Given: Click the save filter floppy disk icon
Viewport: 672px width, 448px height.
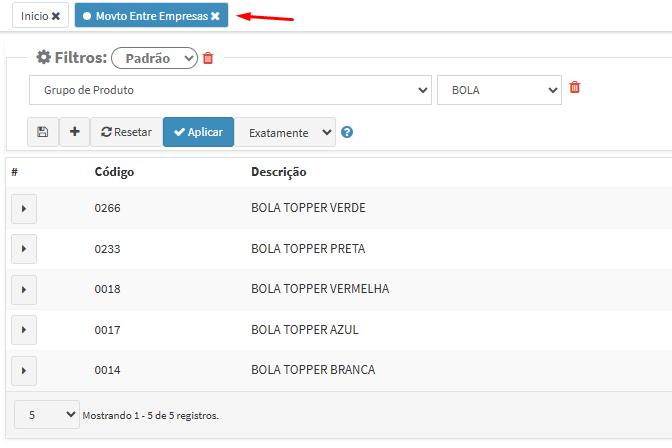Looking at the screenshot, I should pyautogui.click(x=42, y=132).
